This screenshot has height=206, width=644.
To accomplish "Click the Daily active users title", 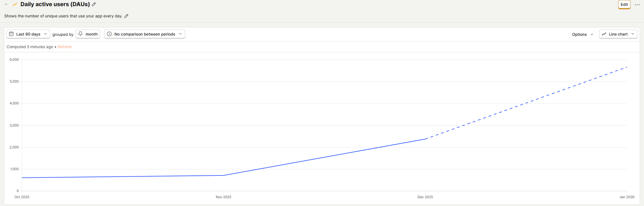I will pos(55,4).
